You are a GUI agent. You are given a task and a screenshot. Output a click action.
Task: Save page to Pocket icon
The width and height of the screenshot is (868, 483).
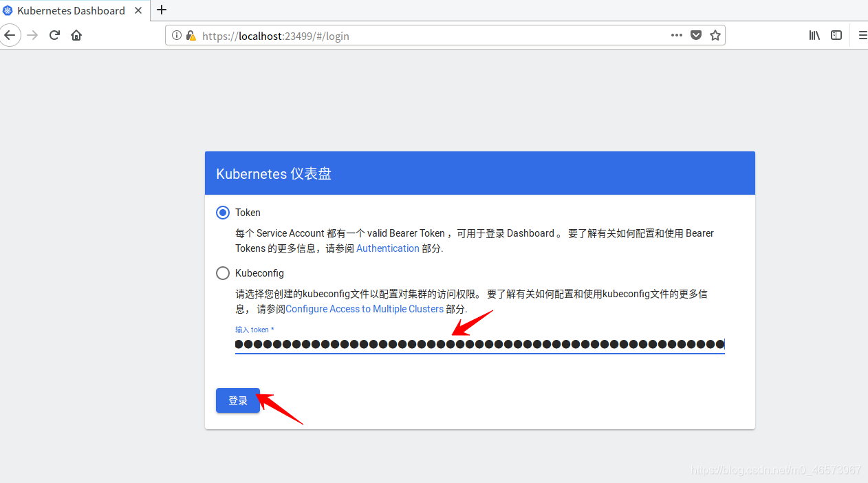tap(696, 35)
